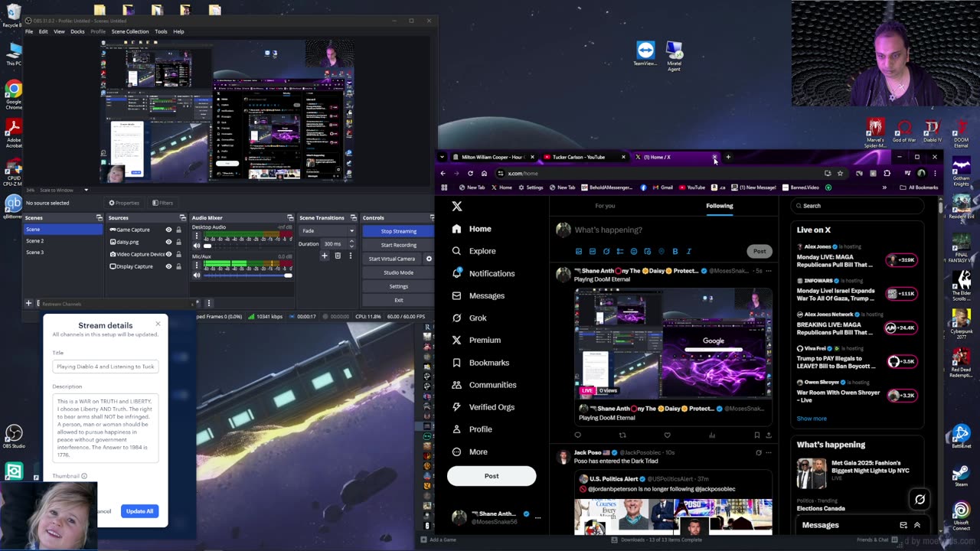
Task: Mute the Mic/Aux channel
Action: pos(197,275)
